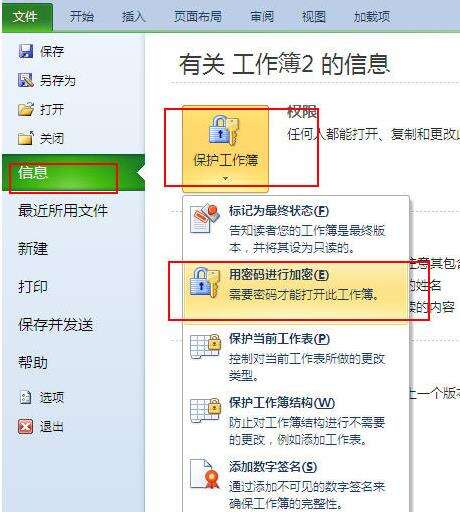Open the 文件 tab
This screenshot has height=512, width=460.
pyautogui.click(x=27, y=17)
